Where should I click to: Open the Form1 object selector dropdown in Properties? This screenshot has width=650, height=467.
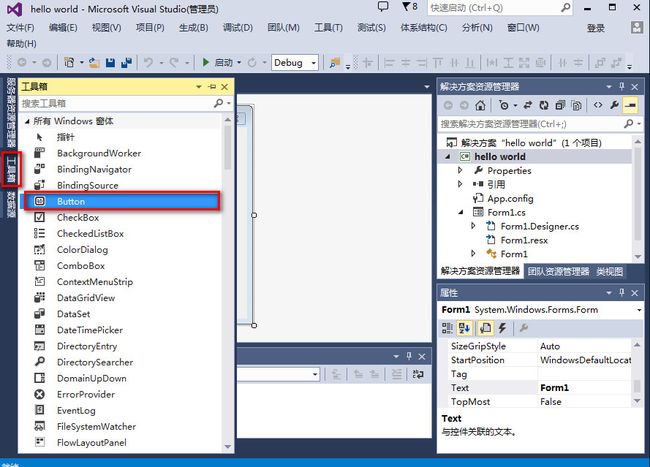tap(639, 310)
